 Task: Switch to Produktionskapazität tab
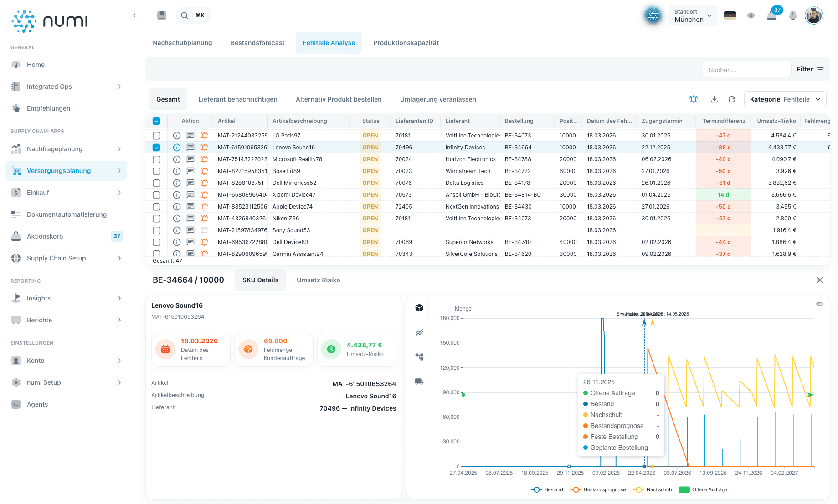pyautogui.click(x=406, y=43)
